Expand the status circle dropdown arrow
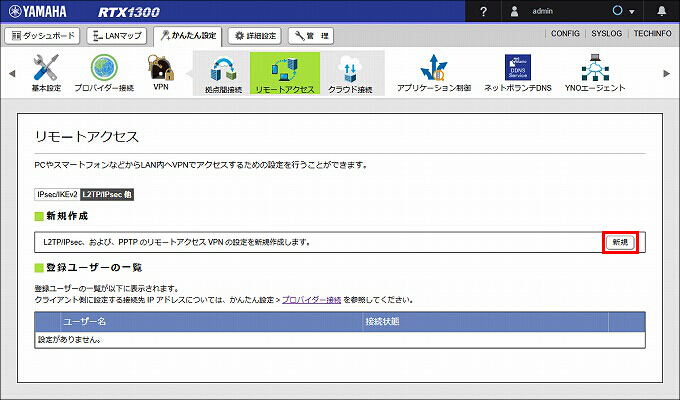Viewport: 680px width, 400px height. pos(632,12)
